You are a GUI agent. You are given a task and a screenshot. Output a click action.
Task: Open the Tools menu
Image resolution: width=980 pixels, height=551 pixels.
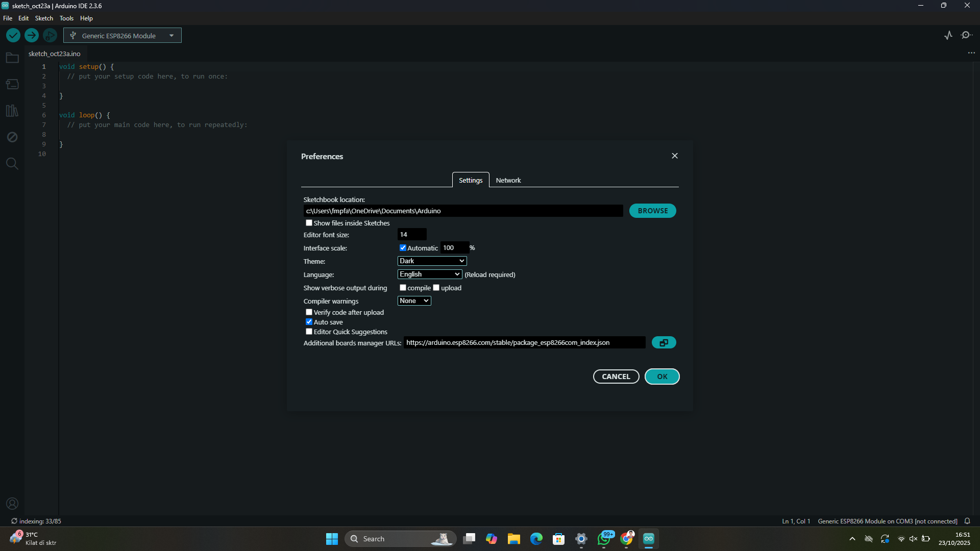(66, 18)
